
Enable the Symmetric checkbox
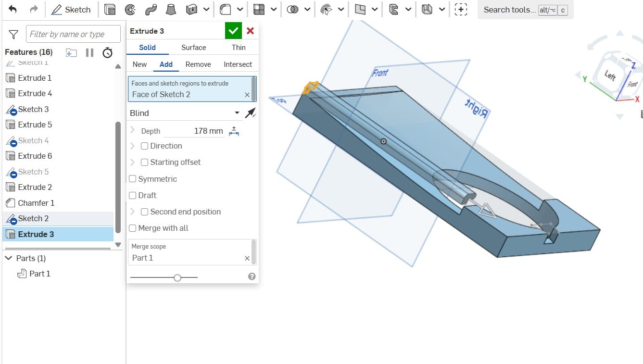(x=133, y=178)
